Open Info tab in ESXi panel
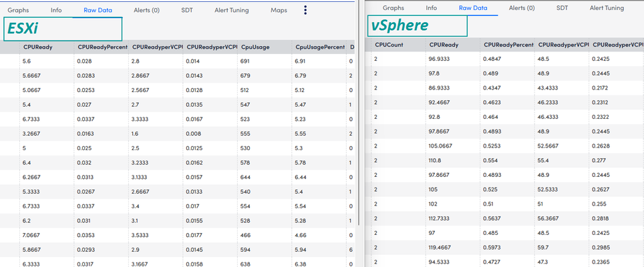 pos(56,10)
